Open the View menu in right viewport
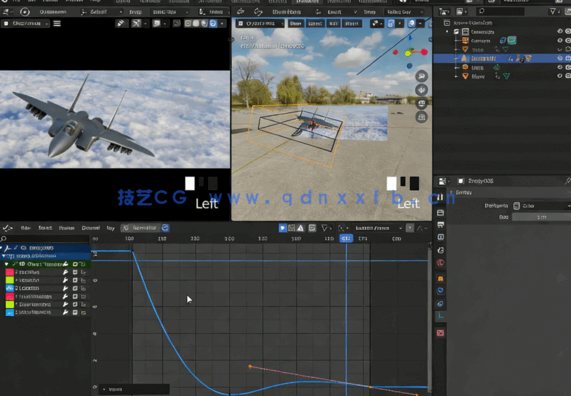 pyautogui.click(x=296, y=24)
